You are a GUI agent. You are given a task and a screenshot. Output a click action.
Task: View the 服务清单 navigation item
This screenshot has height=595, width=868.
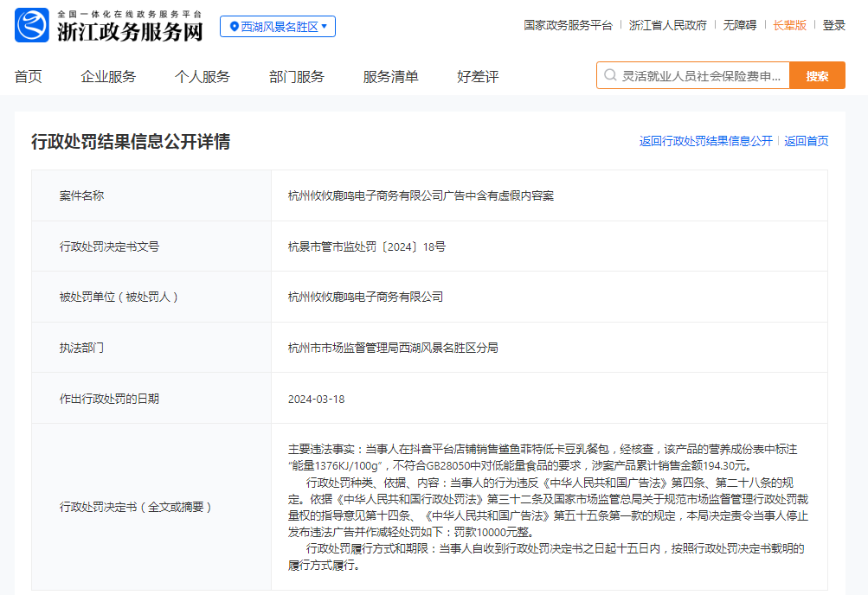pos(390,77)
